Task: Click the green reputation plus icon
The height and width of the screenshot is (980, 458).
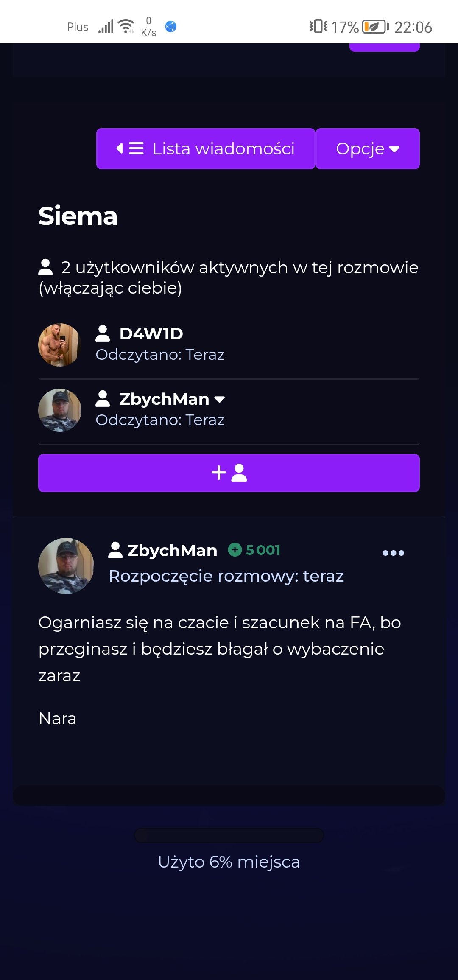Action: pyautogui.click(x=235, y=550)
